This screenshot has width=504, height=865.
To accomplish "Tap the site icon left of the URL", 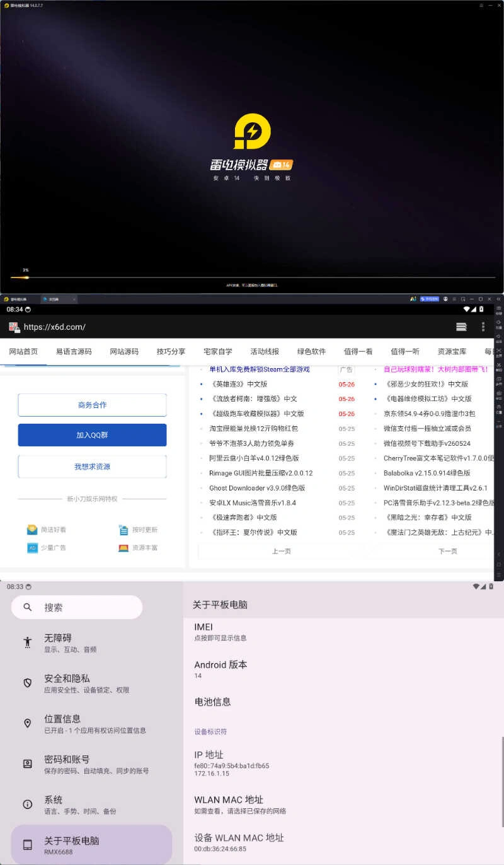I will [x=14, y=327].
